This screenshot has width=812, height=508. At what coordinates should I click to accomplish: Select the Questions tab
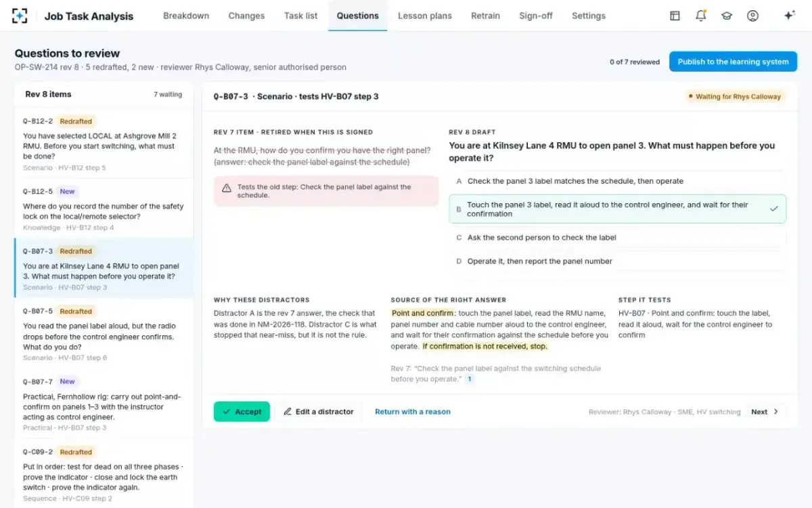click(357, 16)
